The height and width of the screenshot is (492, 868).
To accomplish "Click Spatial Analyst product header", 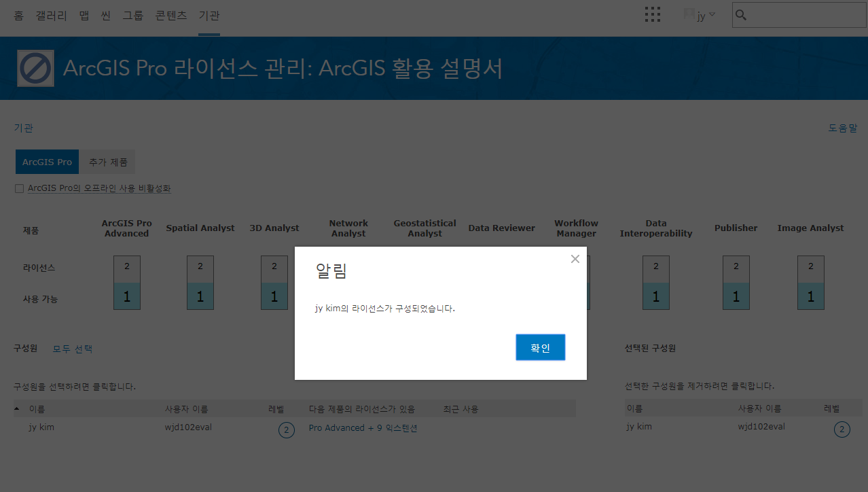I will point(200,228).
